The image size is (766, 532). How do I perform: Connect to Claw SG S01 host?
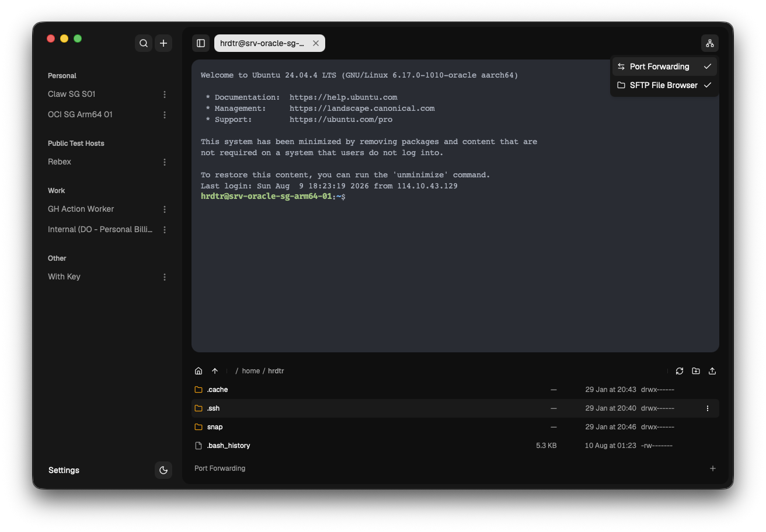click(71, 94)
